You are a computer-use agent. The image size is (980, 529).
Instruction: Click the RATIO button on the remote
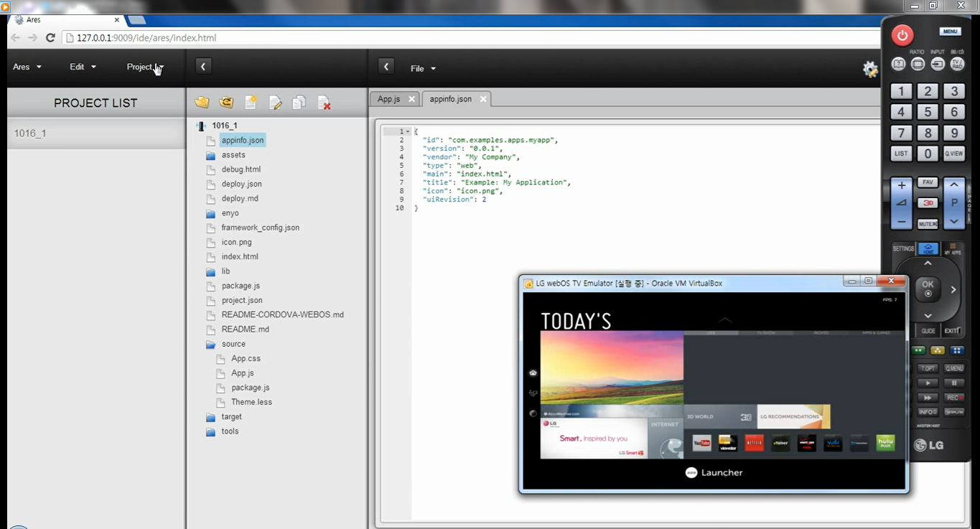(918, 64)
